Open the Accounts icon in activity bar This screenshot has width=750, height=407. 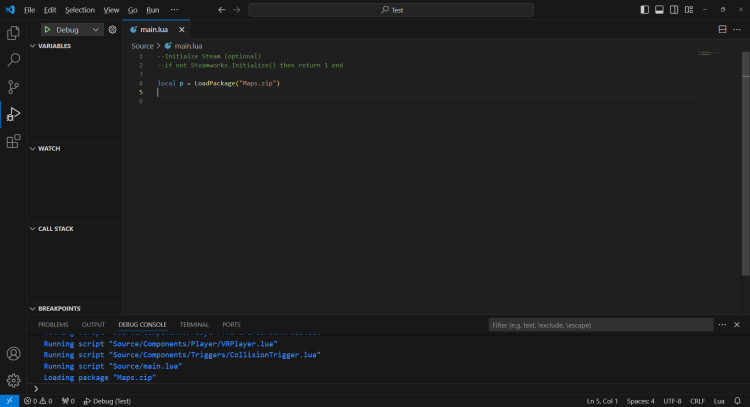pos(14,353)
